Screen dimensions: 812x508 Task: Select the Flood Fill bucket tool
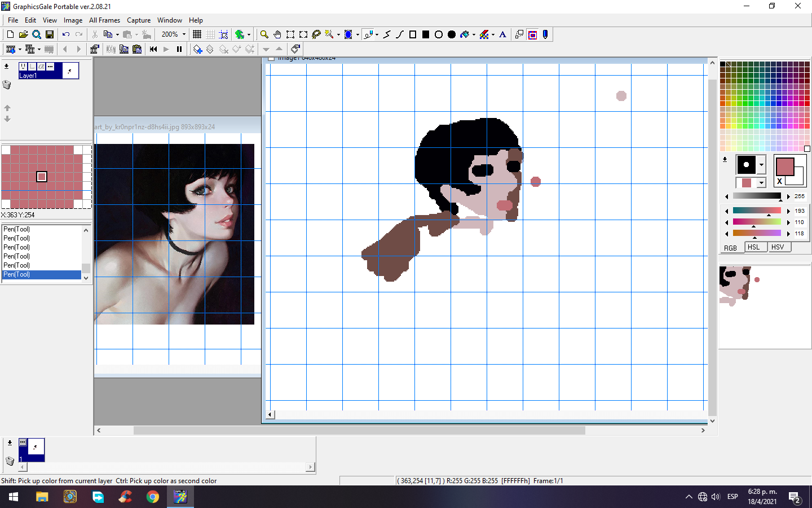pyautogui.click(x=465, y=34)
